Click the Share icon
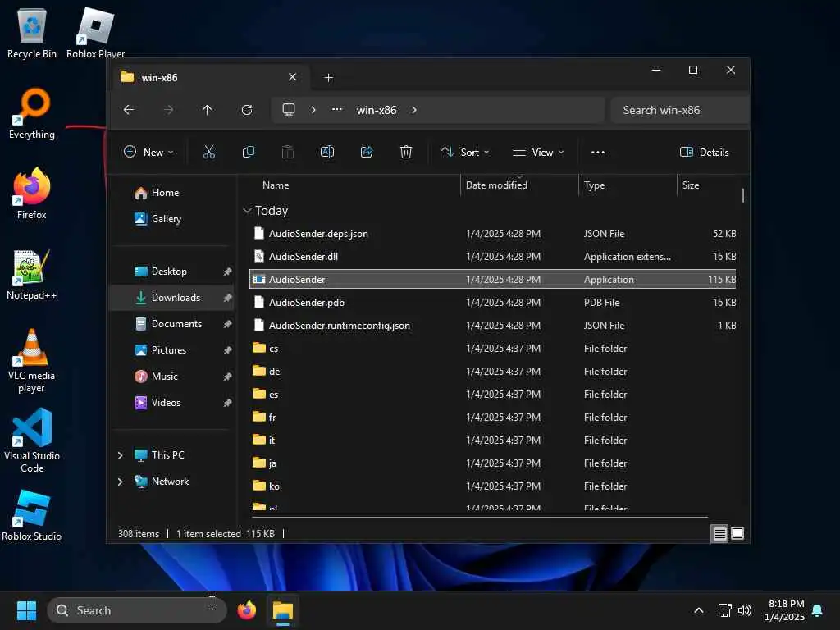Viewport: 840px width, 630px height. 367,152
